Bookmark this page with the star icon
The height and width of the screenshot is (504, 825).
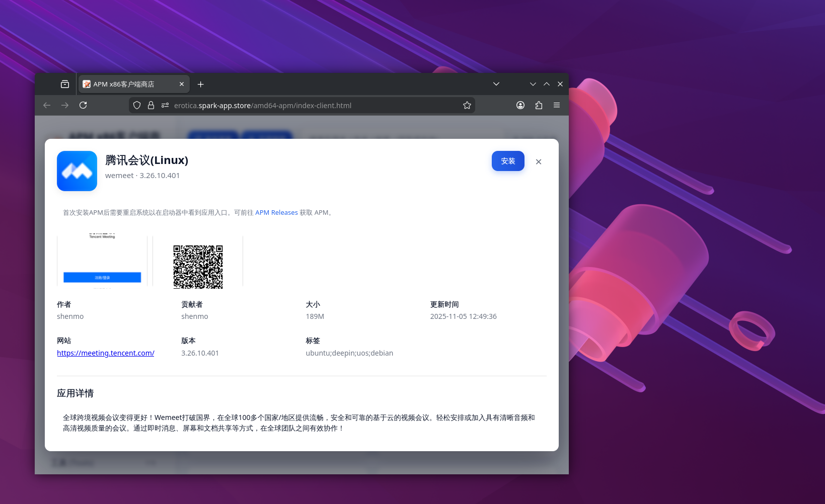[467, 105]
